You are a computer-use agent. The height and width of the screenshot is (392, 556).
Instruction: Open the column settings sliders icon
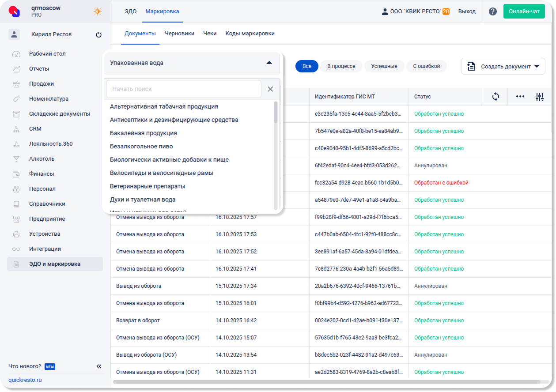click(540, 97)
